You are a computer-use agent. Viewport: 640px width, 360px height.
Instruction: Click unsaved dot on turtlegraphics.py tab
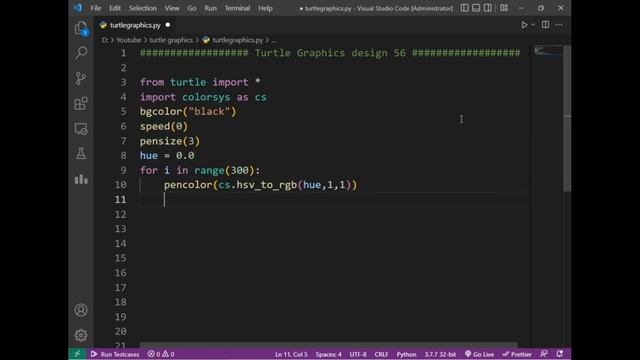point(168,25)
